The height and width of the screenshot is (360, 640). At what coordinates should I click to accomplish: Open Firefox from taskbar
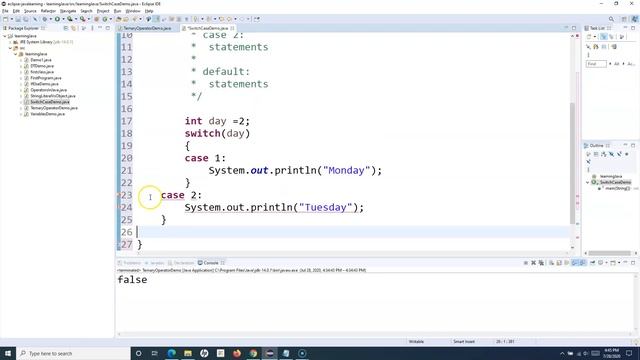[237, 353]
